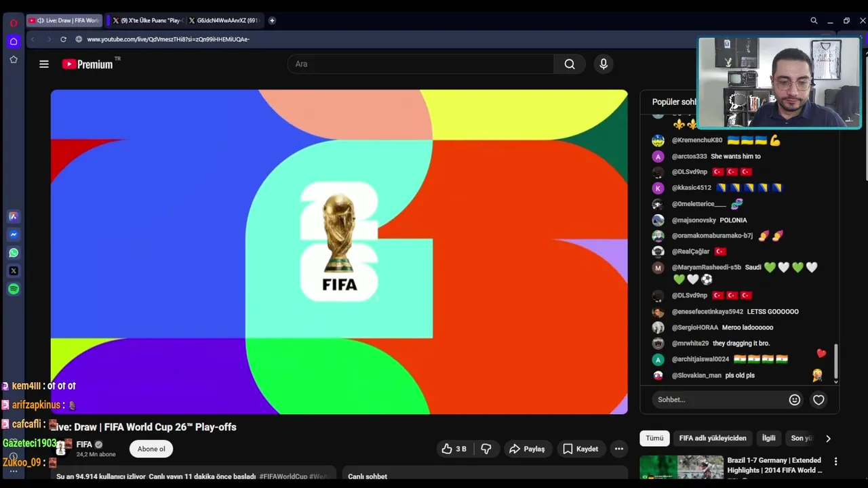This screenshot has width=868, height=488.
Task: Open Brazil 1-7 Germany video thumbnail
Action: (681, 467)
